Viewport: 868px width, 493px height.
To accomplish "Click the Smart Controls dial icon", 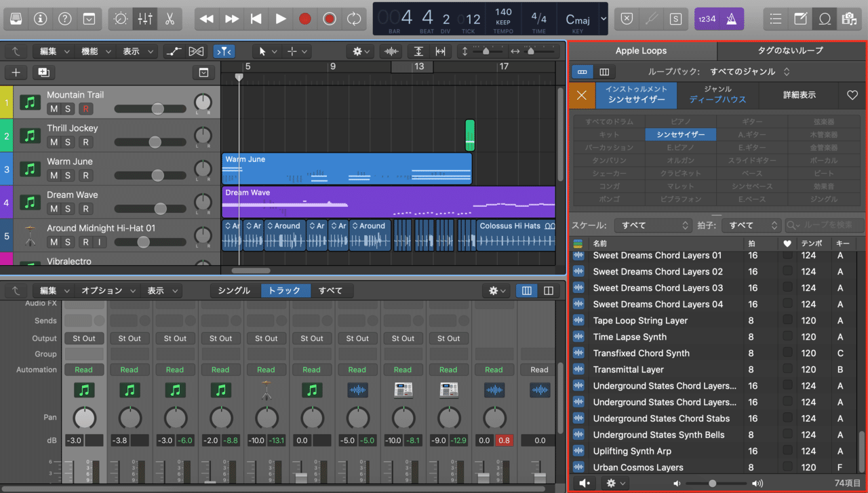I will pyautogui.click(x=121, y=19).
